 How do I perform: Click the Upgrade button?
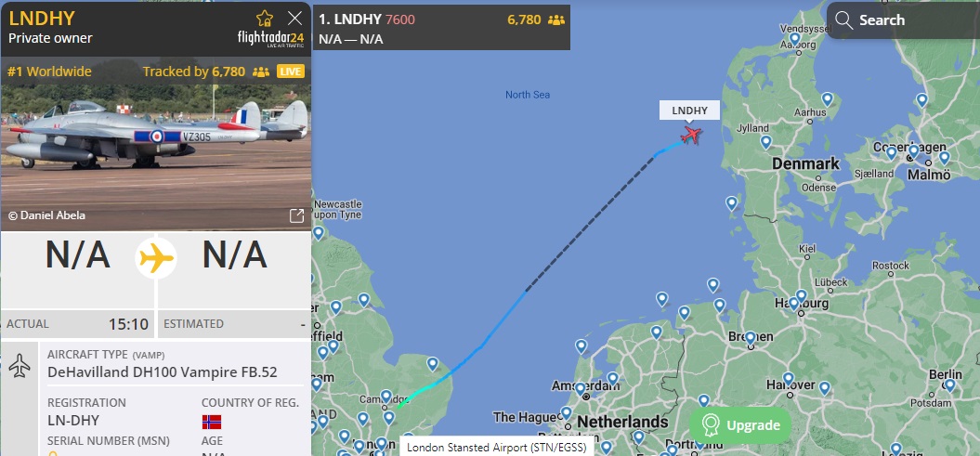pos(740,425)
